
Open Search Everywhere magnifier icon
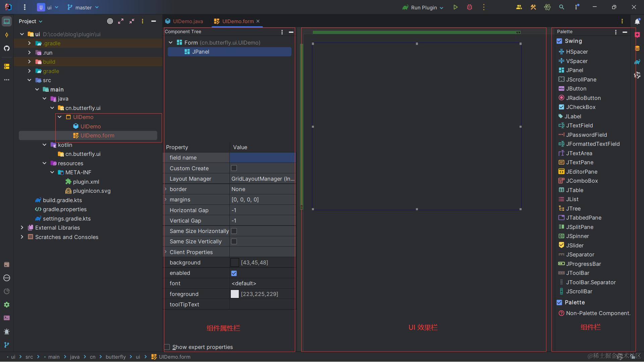(x=561, y=7)
